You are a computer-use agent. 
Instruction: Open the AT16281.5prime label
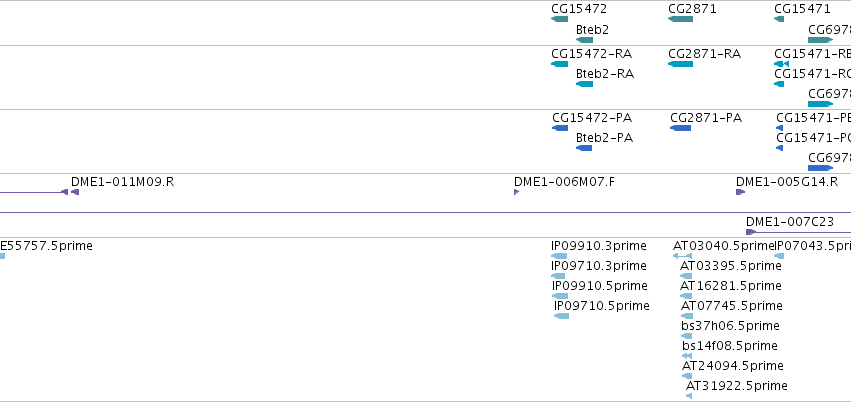coord(731,285)
